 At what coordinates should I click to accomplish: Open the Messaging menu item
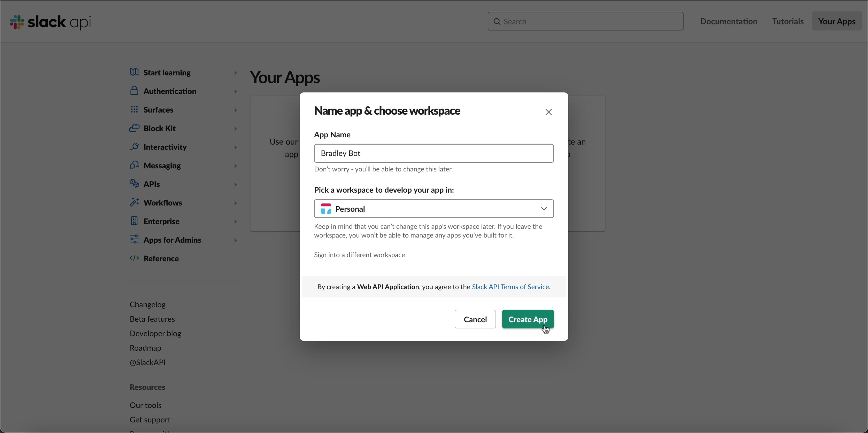pos(162,165)
